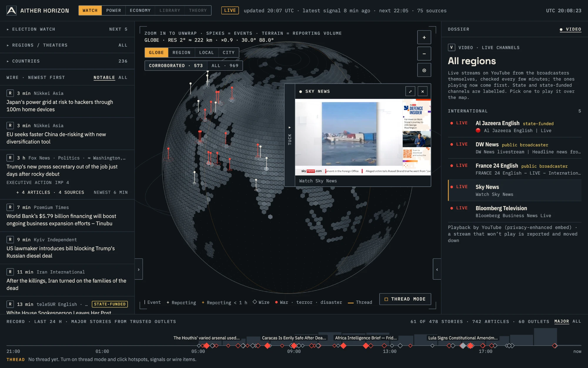Expand the Sky News video player

tap(410, 92)
